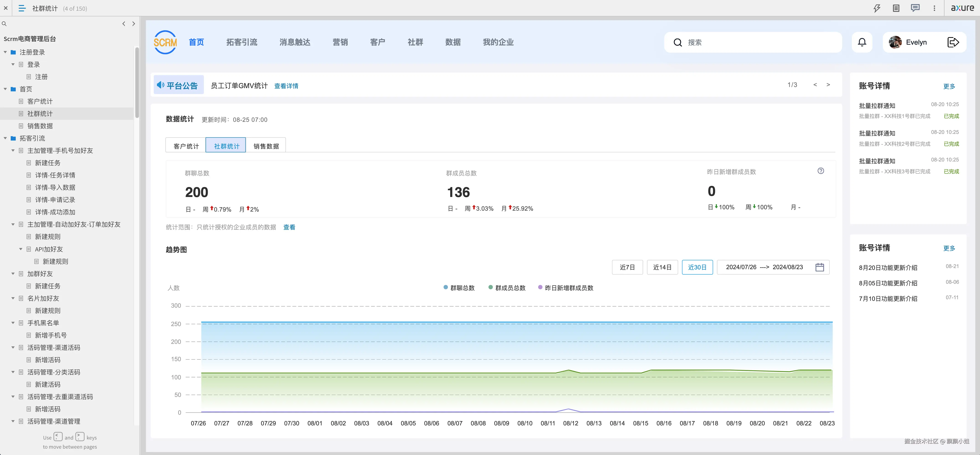The width and height of the screenshot is (980, 455).
Task: Click the help question mark near 昨日新增群成员数
Action: (x=821, y=171)
